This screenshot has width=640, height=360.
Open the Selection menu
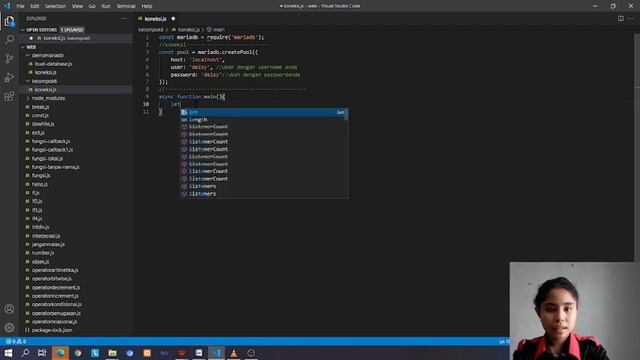(55, 6)
